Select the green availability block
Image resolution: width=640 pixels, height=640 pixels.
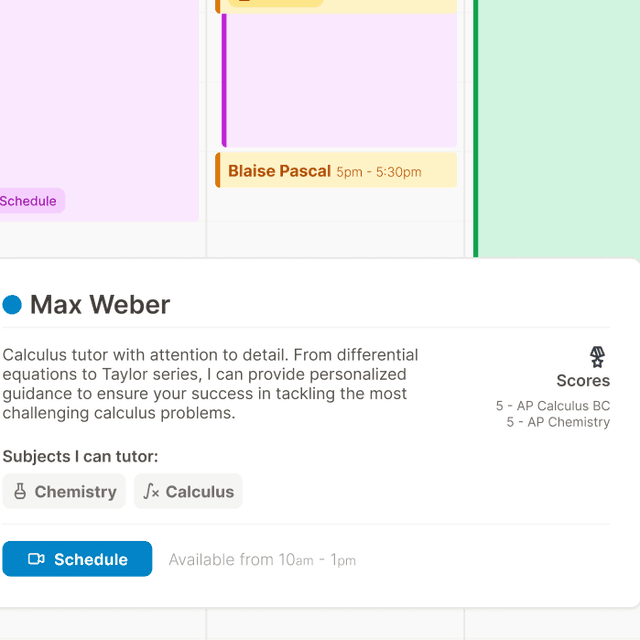(556, 129)
